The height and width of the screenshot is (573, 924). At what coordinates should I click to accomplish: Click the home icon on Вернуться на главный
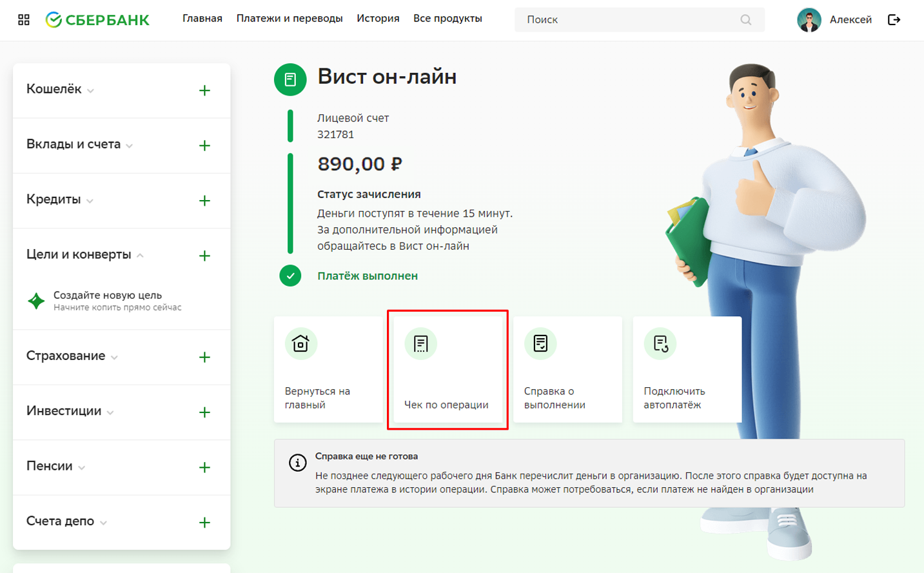(x=300, y=344)
